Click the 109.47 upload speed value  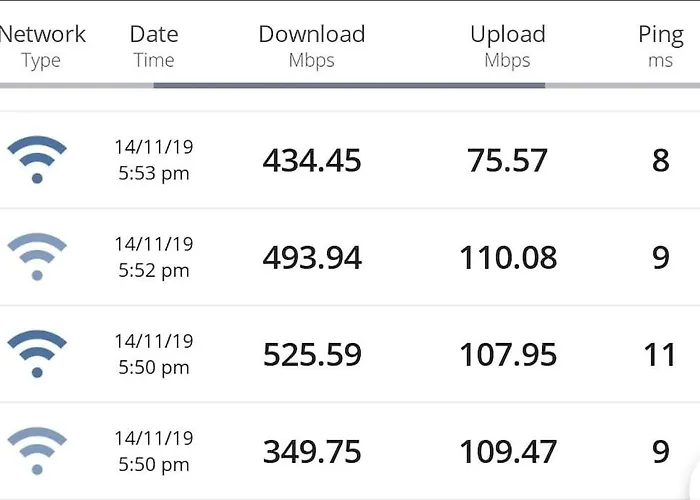point(507,452)
